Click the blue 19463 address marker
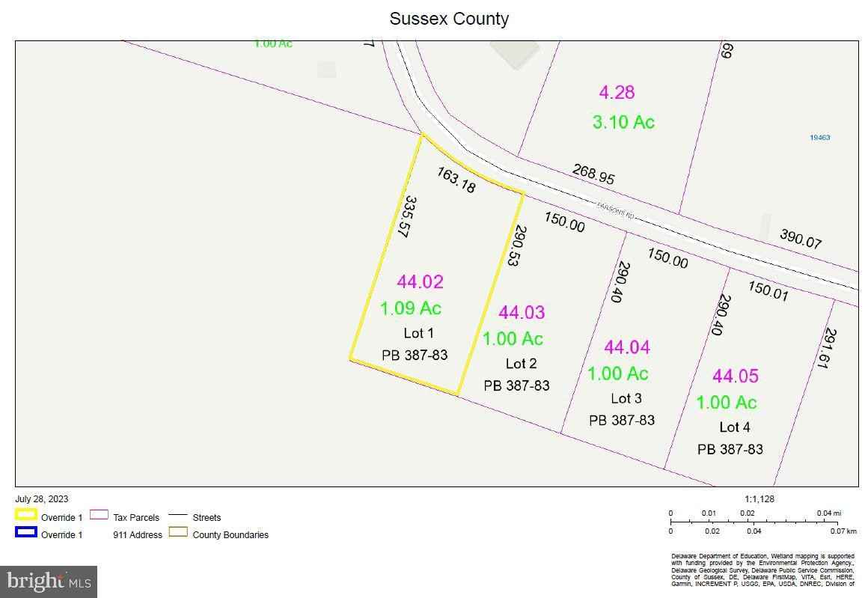This screenshot has width=868, height=598. (820, 138)
